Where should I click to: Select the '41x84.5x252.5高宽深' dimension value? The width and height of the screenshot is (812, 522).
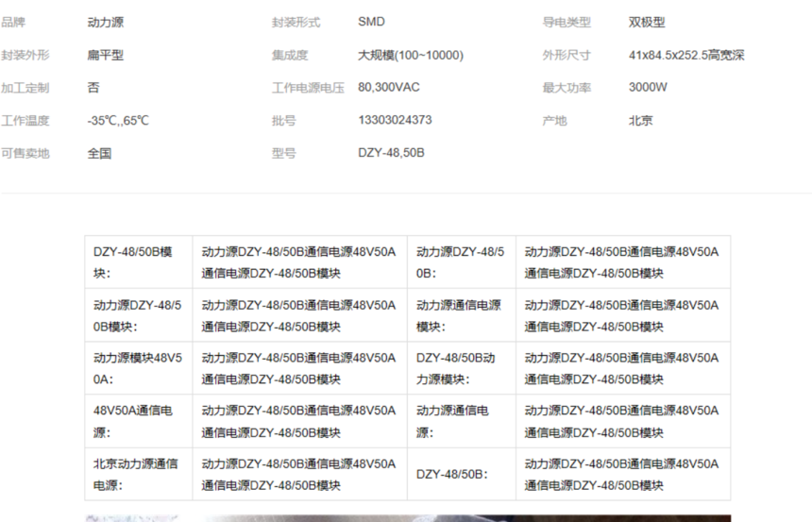pos(686,55)
